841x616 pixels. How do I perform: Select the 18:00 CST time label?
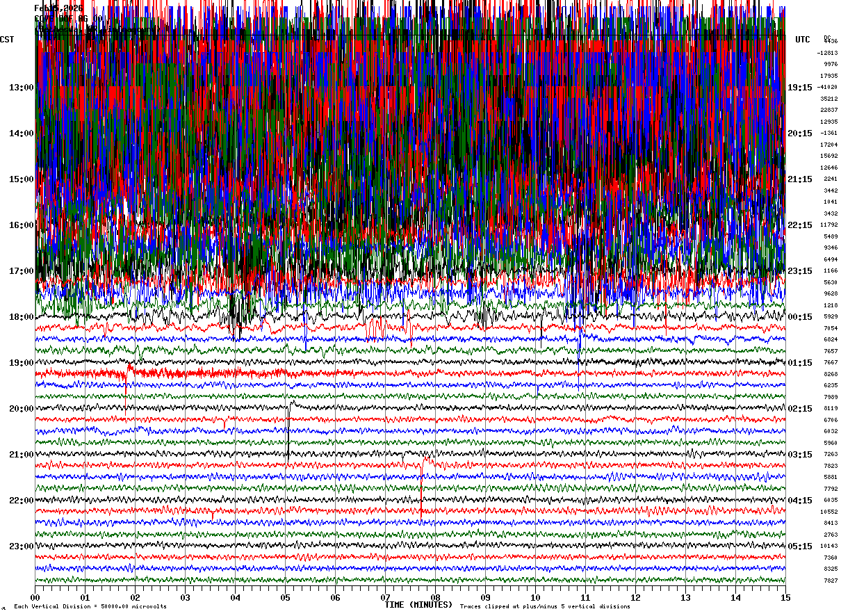22,317
